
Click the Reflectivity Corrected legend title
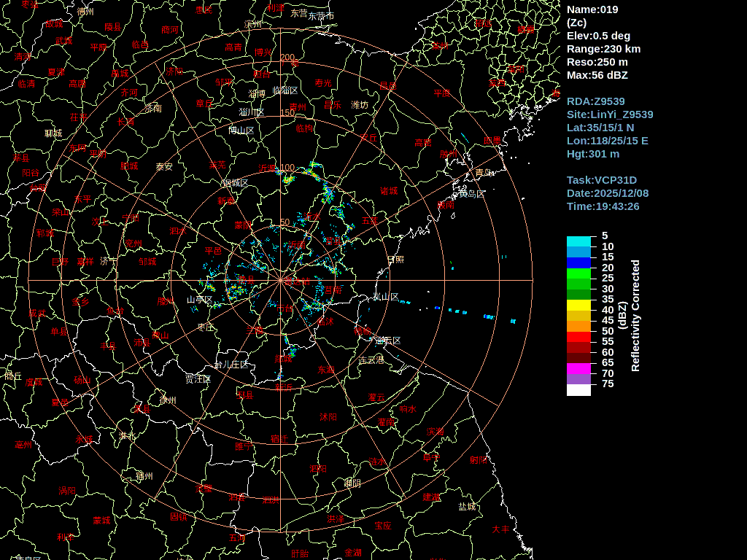tap(635, 316)
